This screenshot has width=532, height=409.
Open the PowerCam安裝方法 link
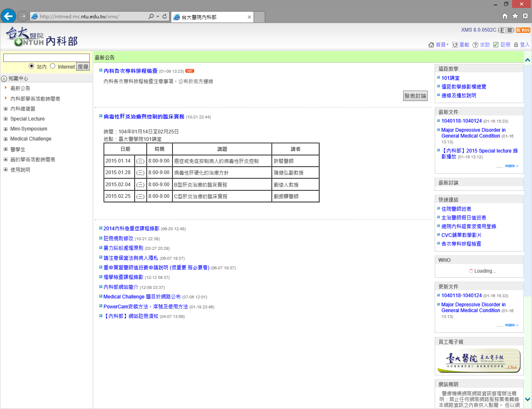click(145, 307)
